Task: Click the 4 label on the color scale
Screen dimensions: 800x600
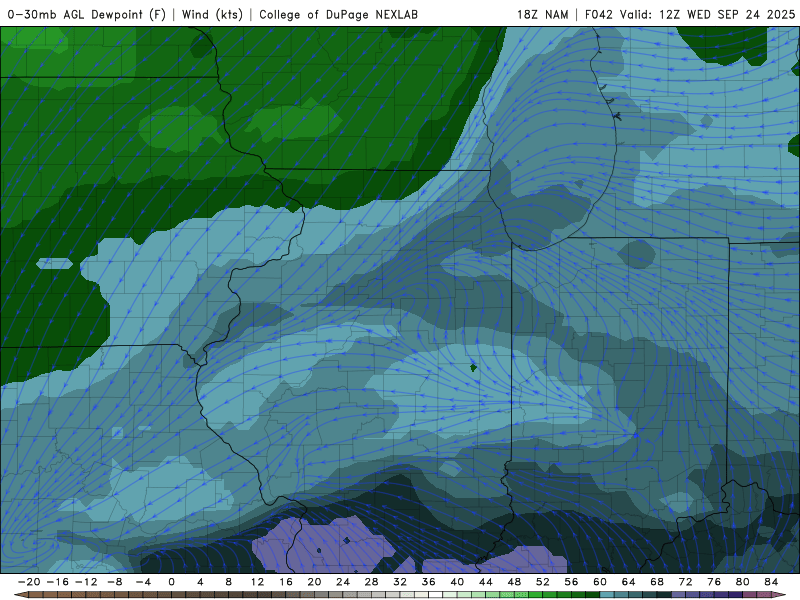Action: (x=200, y=582)
